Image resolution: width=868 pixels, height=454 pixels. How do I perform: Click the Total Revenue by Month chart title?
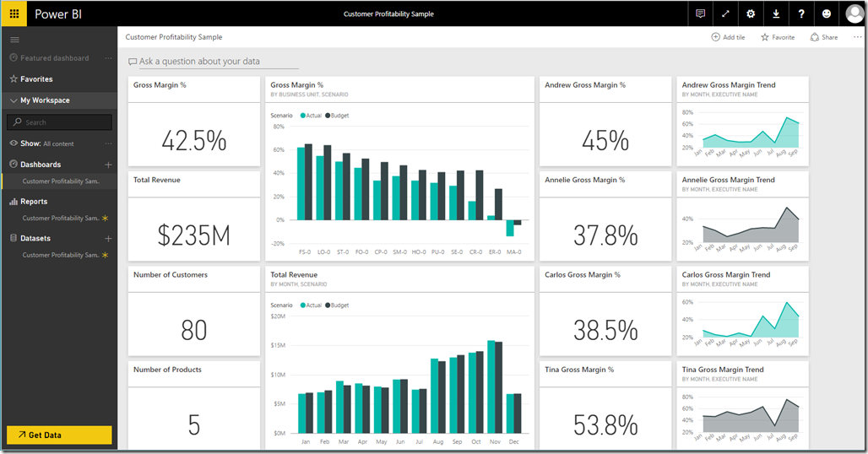click(294, 275)
